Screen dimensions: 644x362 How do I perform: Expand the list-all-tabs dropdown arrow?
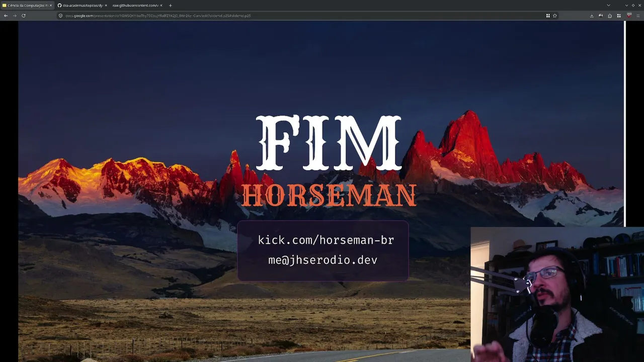click(608, 6)
